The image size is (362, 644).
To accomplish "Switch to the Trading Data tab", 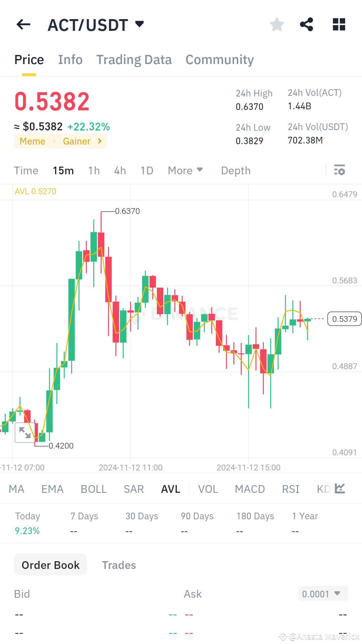I will click(x=134, y=59).
